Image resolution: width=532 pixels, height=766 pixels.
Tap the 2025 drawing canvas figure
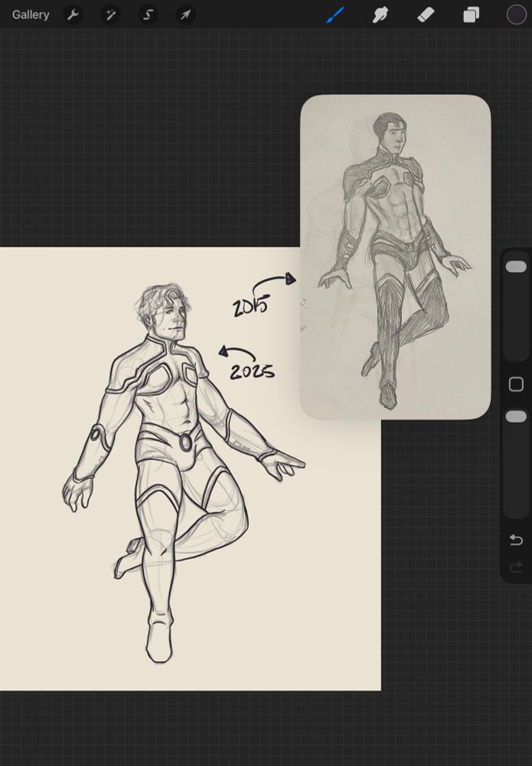point(183,473)
